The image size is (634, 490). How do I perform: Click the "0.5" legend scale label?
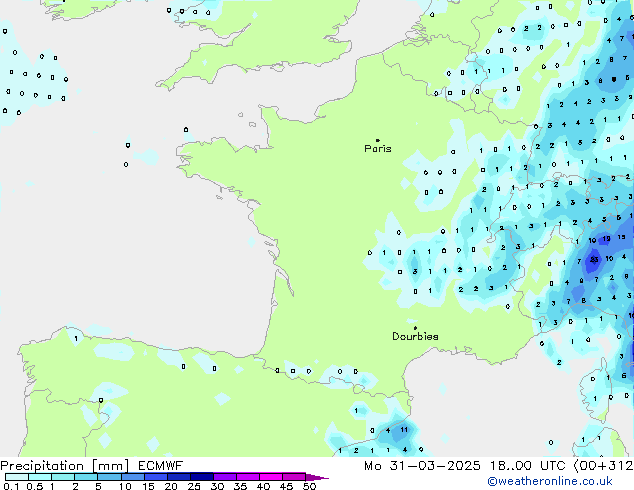(x=34, y=486)
